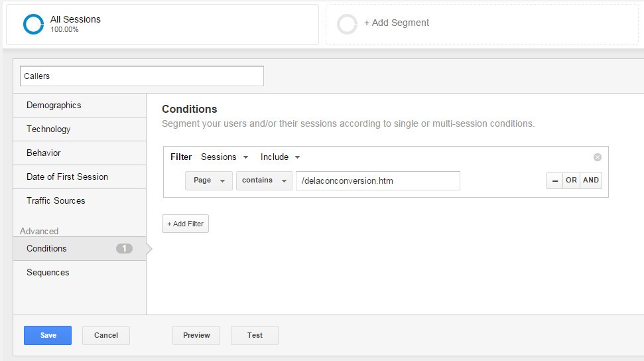Image resolution: width=644 pixels, height=361 pixels.
Task: Open the Page dimension dropdown
Action: pyautogui.click(x=209, y=180)
